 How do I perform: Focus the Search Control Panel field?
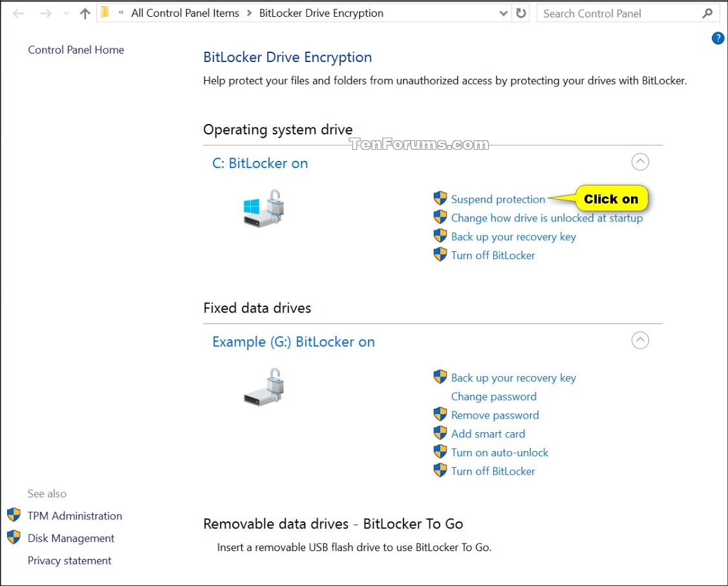628,14
